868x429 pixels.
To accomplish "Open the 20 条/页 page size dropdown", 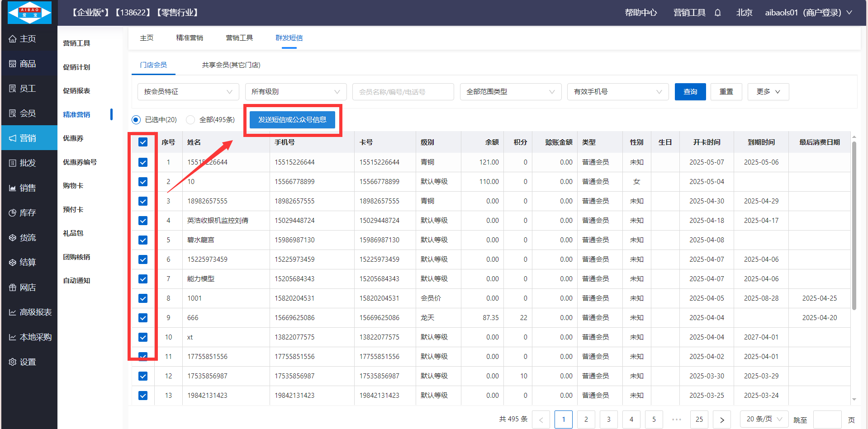I will pyautogui.click(x=764, y=419).
